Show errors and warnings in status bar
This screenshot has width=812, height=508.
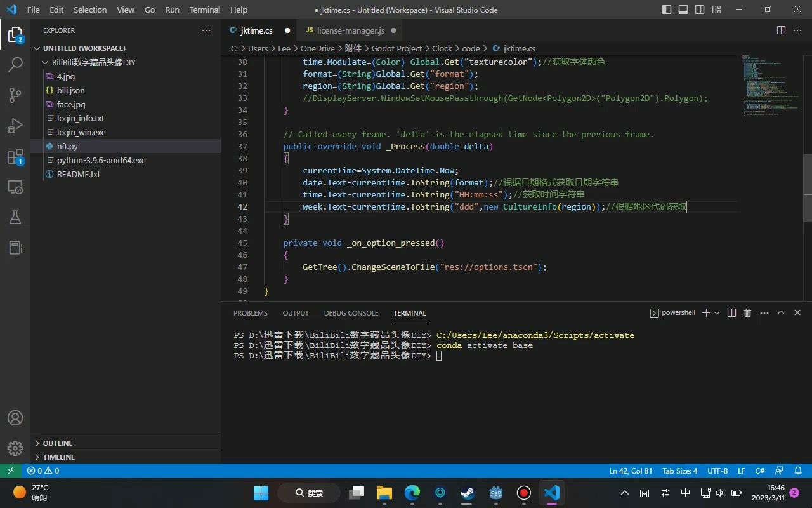coord(43,471)
